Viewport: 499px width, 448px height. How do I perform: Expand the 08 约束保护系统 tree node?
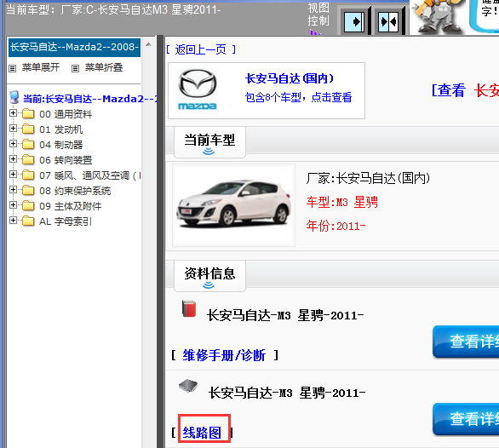pos(13,189)
